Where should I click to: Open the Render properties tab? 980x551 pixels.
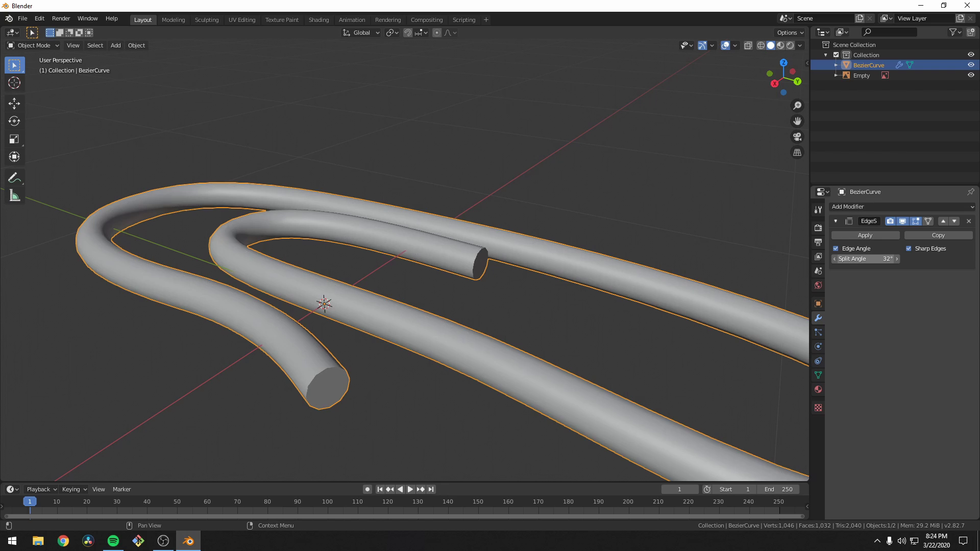click(818, 228)
